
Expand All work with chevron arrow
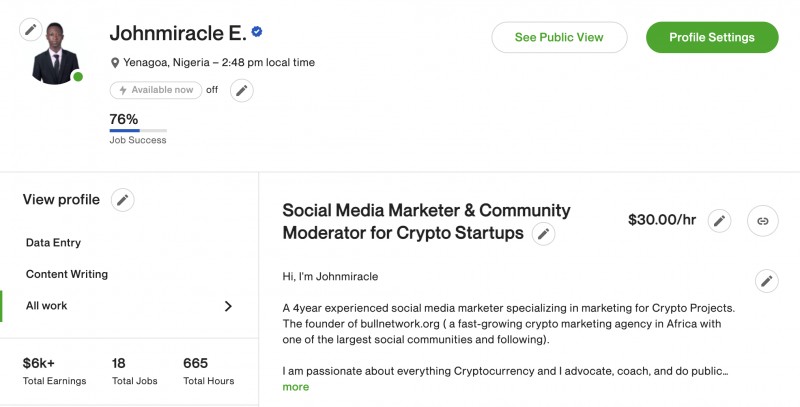pyautogui.click(x=228, y=306)
